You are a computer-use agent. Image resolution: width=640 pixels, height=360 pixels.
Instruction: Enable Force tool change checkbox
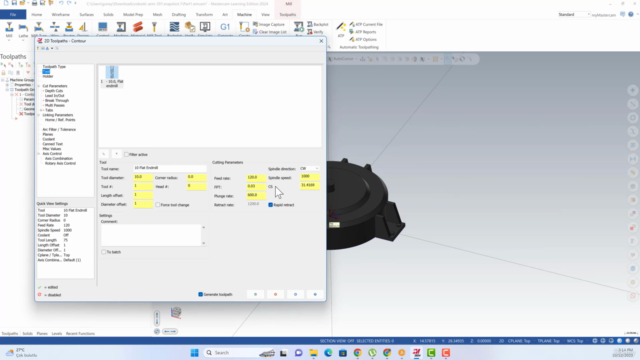(x=158, y=205)
